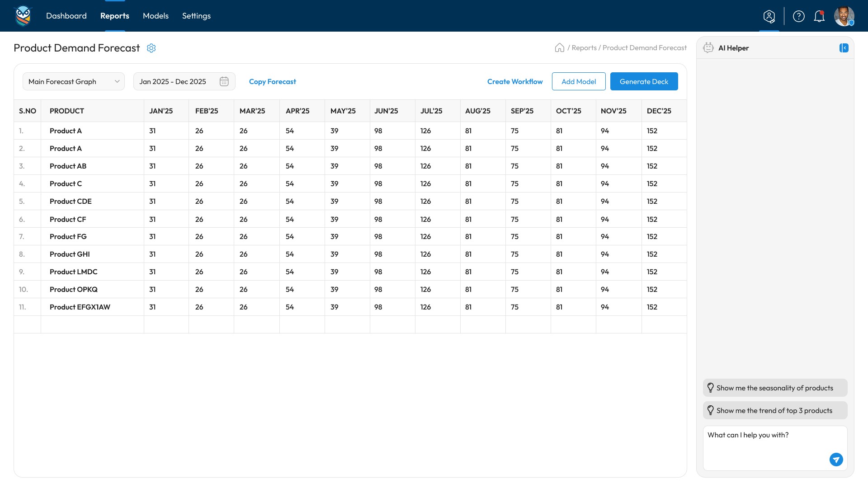
Task: Open the notifications bell
Action: pyautogui.click(x=819, y=16)
